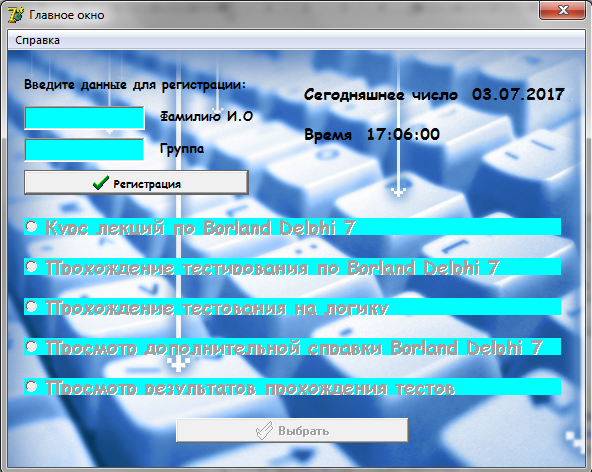
Task: Click the green checkmark on Регистрация button
Action: click(x=101, y=183)
